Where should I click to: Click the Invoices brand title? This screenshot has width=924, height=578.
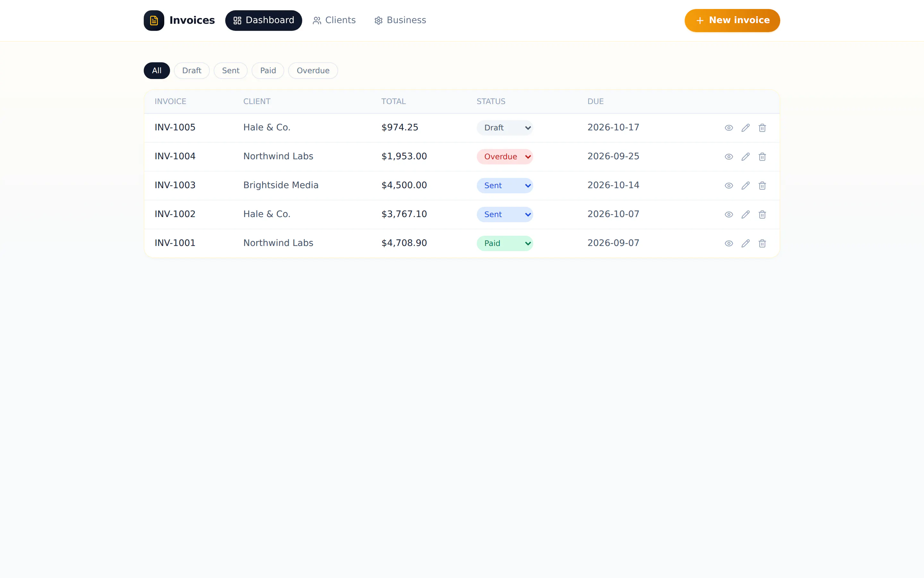pyautogui.click(x=192, y=20)
